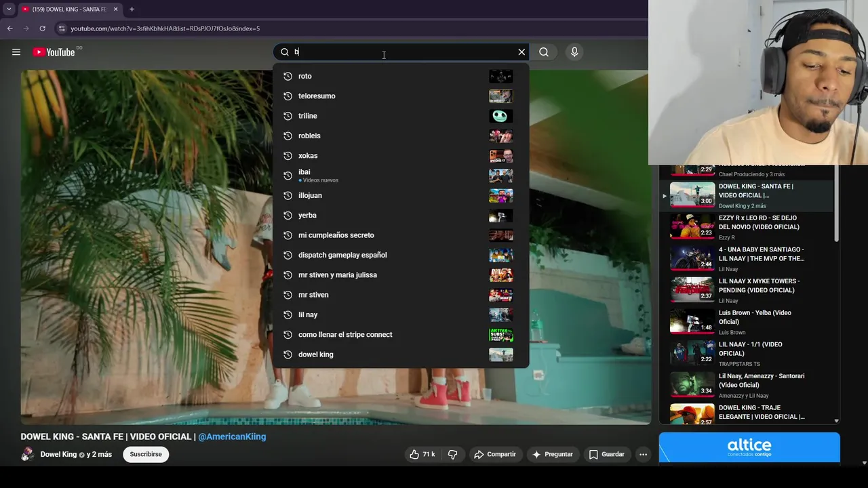Screen dimensions: 868x488
Task: Open the YouTube guide hamburger menu
Action: coord(16,52)
